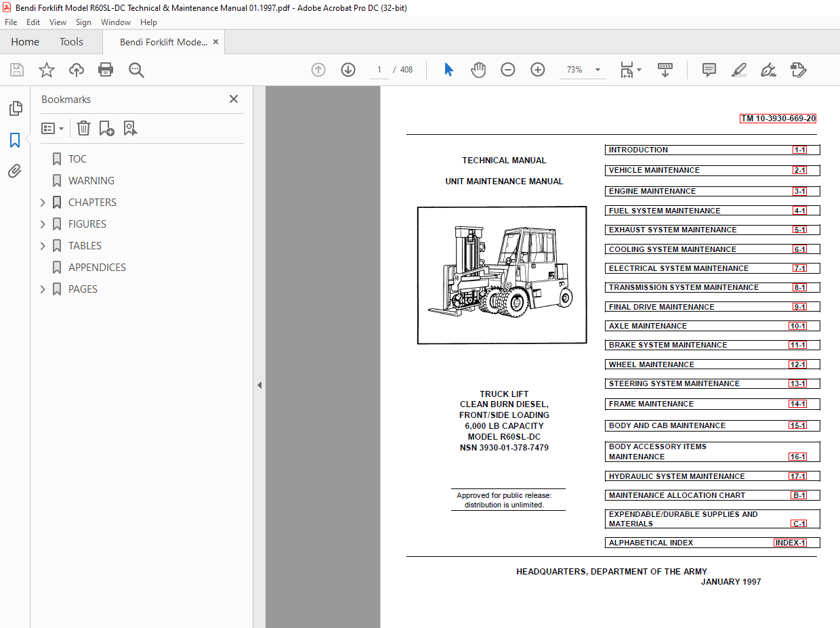The height and width of the screenshot is (628, 840).
Task: Toggle the Bookmarks panel sidebar icon
Action: 15,140
